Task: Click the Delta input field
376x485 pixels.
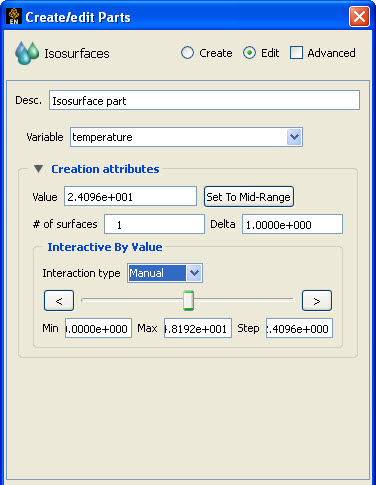Action: tap(292, 224)
